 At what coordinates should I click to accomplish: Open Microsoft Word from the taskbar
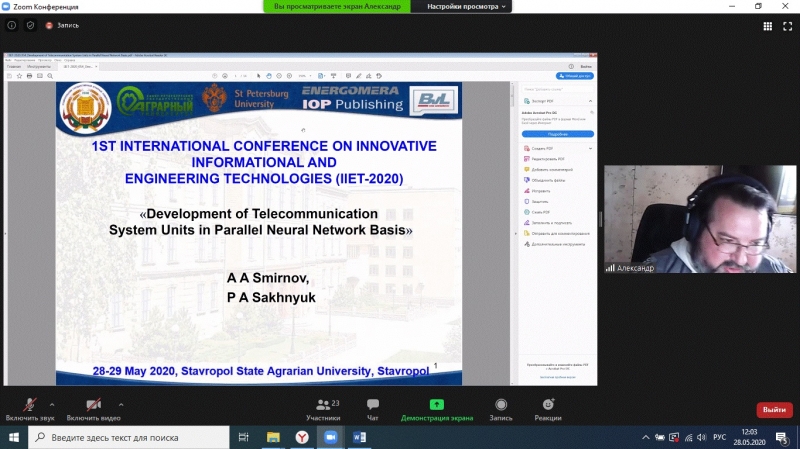pyautogui.click(x=359, y=437)
